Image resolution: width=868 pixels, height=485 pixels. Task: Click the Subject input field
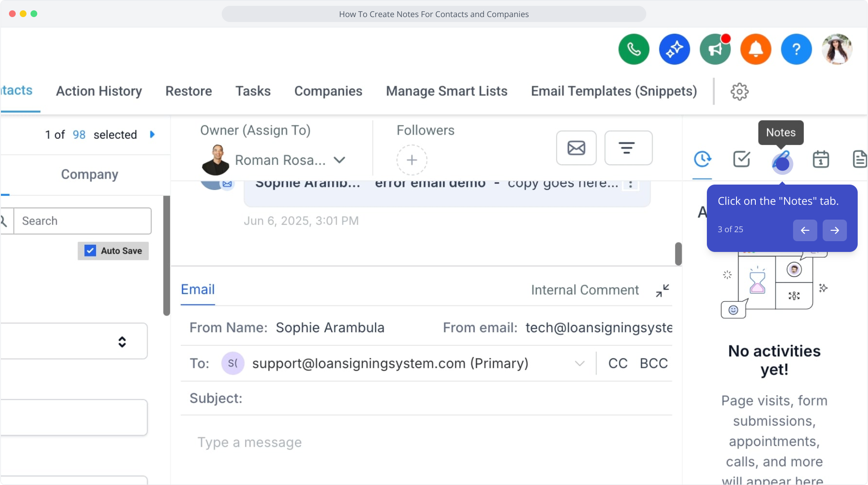tap(426, 398)
